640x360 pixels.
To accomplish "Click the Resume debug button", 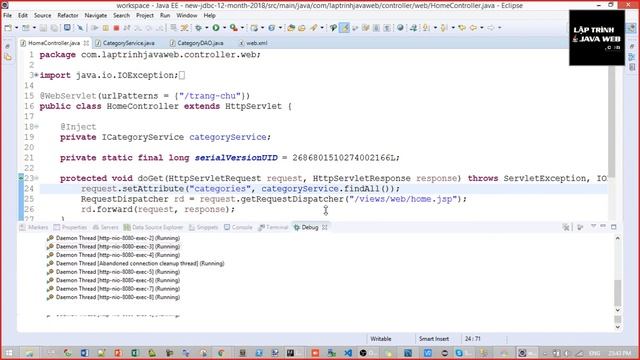I will coord(95,28).
